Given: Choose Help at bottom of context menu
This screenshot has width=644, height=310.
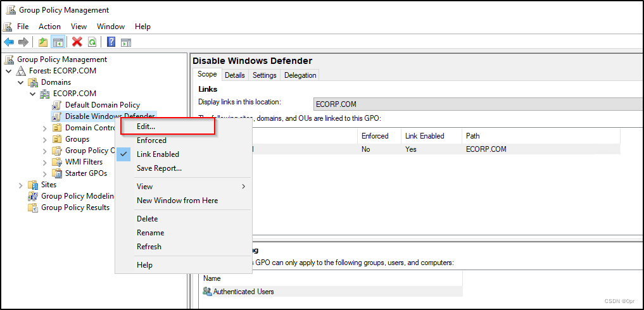Looking at the screenshot, I should [183, 265].
